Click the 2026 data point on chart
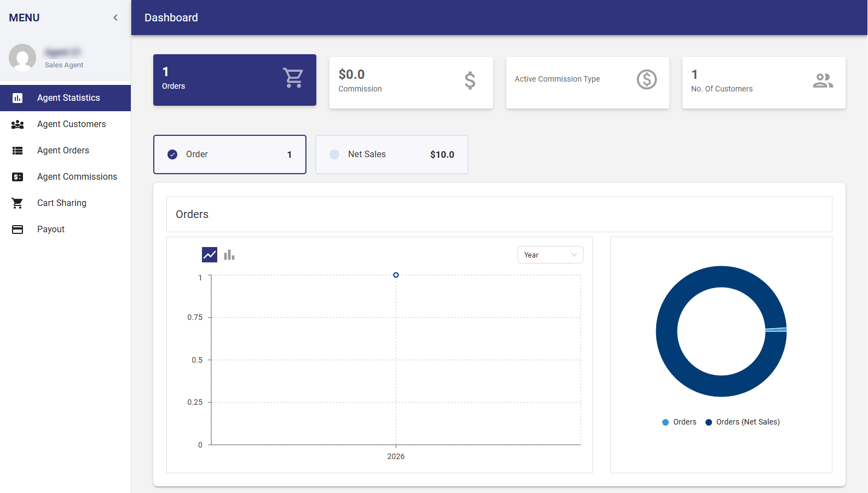This screenshot has height=493, width=868. (396, 275)
